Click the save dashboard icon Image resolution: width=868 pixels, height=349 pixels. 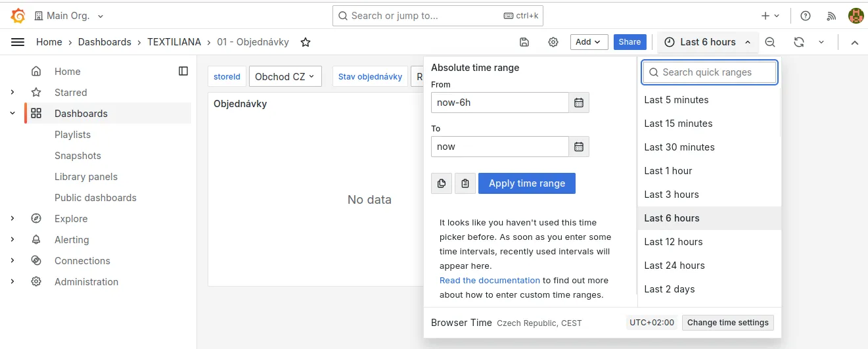point(524,42)
